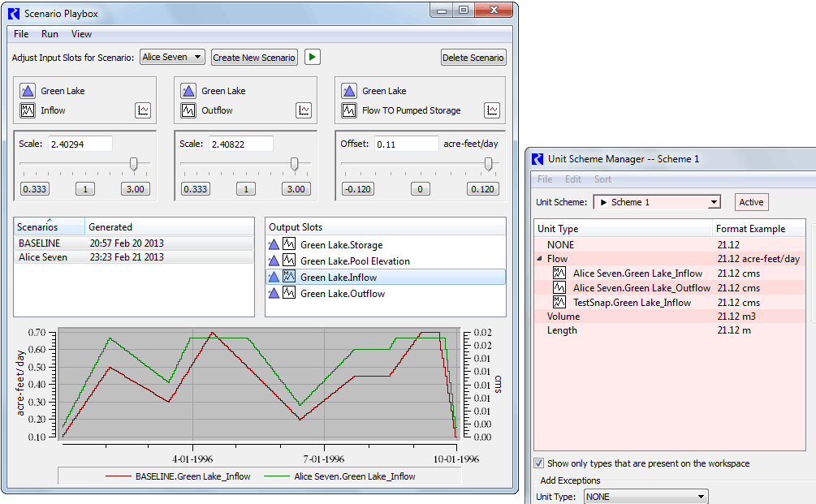The height and width of the screenshot is (504, 816).
Task: Open the Alice Seven scenario dropdown
Action: (172, 57)
